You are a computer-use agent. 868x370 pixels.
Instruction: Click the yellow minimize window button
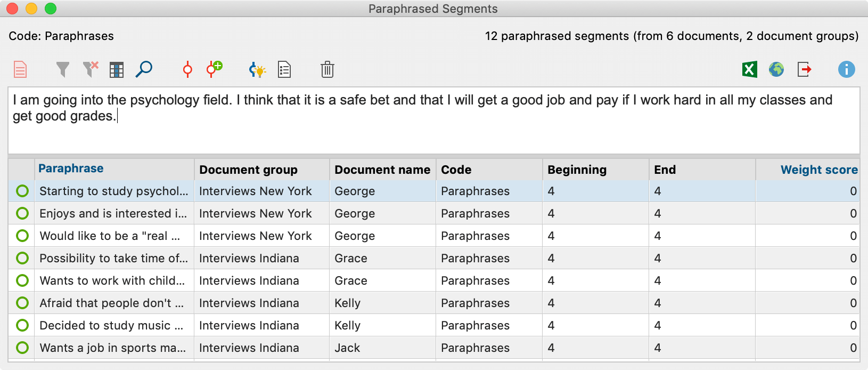[x=31, y=9]
